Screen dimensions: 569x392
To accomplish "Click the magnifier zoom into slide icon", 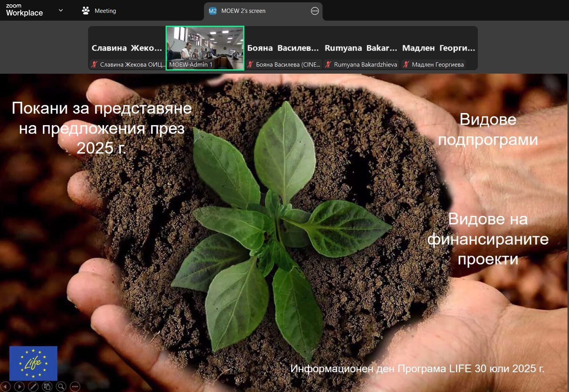I will pos(61,387).
